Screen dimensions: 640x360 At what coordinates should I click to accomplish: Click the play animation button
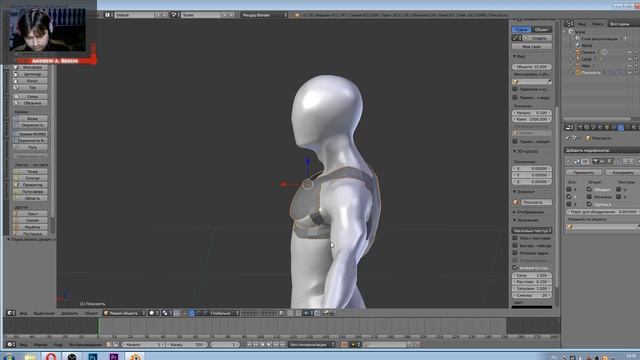[x=269, y=344]
